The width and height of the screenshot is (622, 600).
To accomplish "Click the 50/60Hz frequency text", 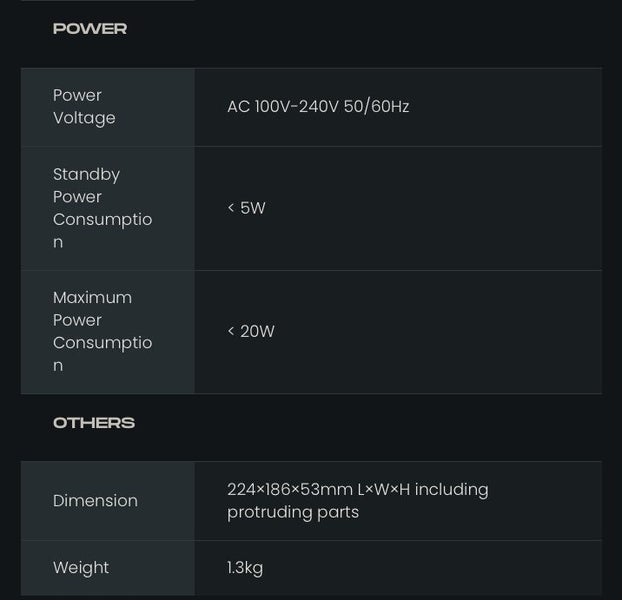I will point(376,107).
